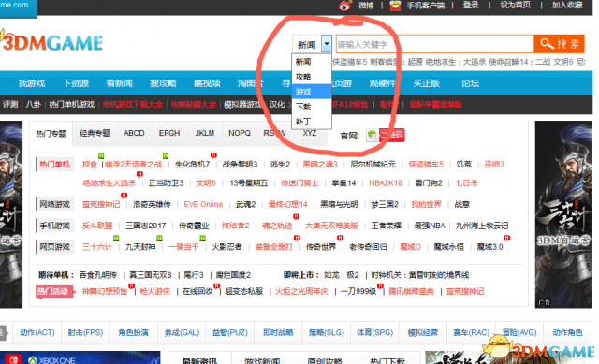Screen dimensions: 599x364
Task: Click 加入收藏 in top bar
Action: pos(567,5)
